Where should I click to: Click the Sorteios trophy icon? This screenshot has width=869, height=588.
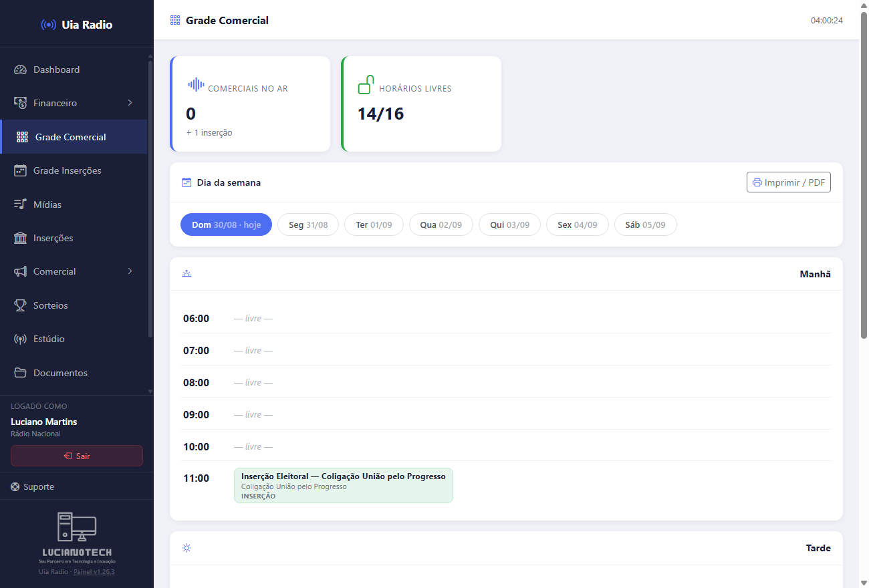tap(20, 305)
